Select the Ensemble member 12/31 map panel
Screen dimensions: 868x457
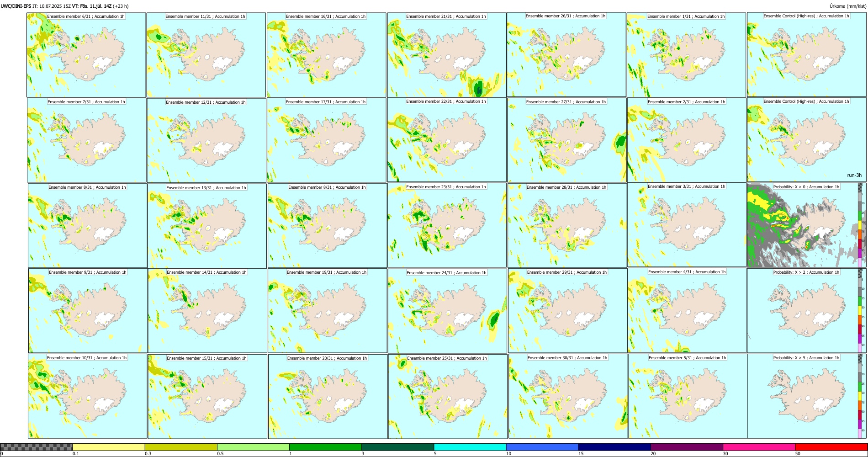[x=206, y=141]
